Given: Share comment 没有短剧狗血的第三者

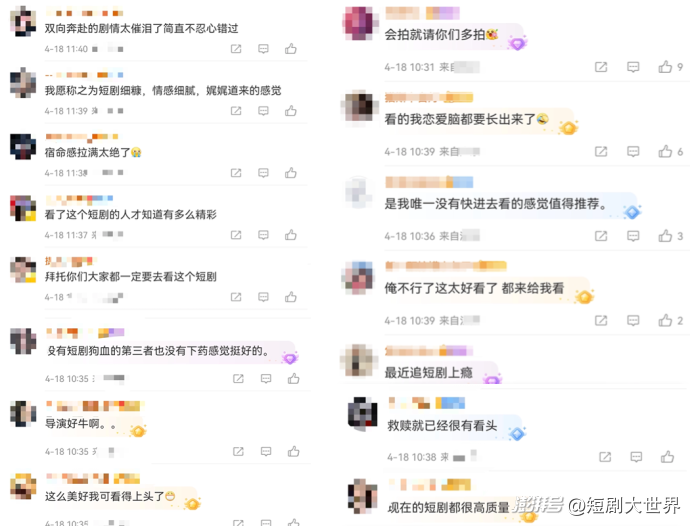Looking at the screenshot, I should tap(238, 379).
